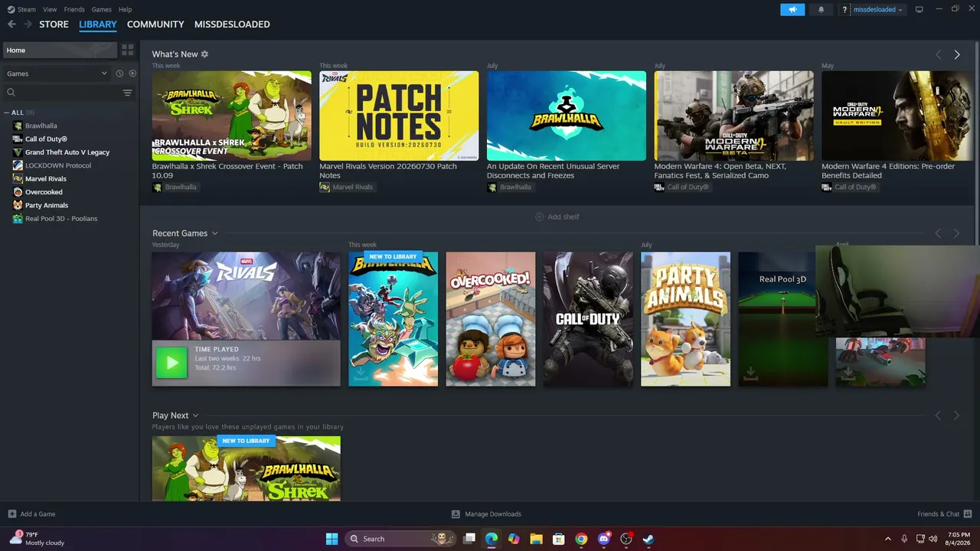
Task: Open the clock showing 7:05 PM
Action: tap(959, 539)
